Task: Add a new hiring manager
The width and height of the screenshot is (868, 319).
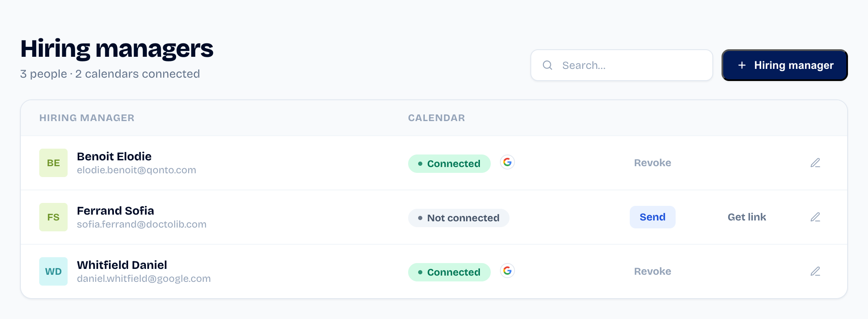Action: point(785,65)
